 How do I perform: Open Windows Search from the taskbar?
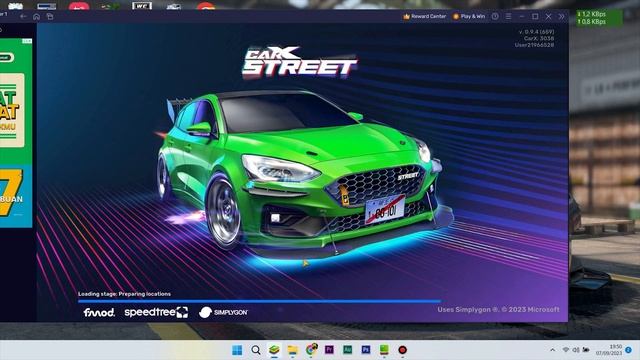click(x=256, y=350)
